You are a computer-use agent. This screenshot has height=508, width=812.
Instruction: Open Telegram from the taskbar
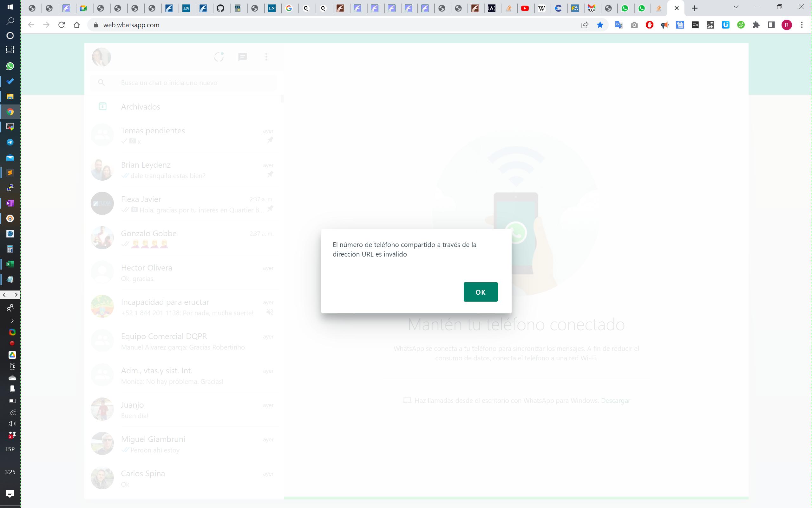point(10,142)
